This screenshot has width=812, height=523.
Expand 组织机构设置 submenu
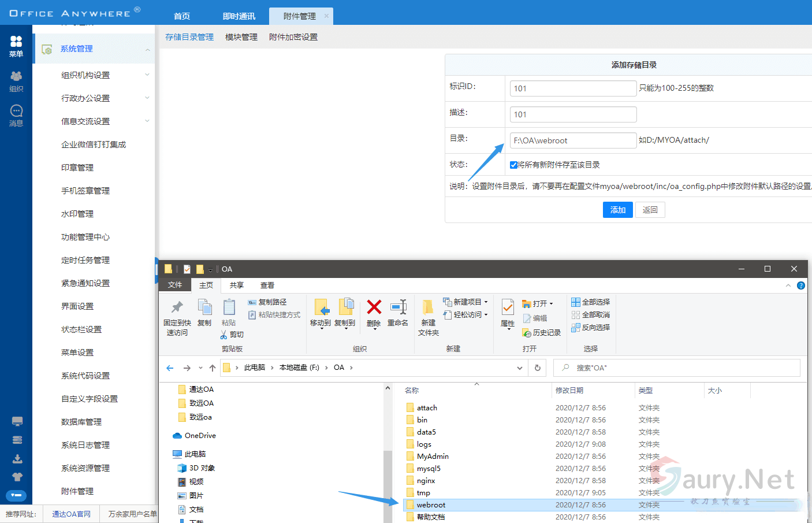(147, 75)
